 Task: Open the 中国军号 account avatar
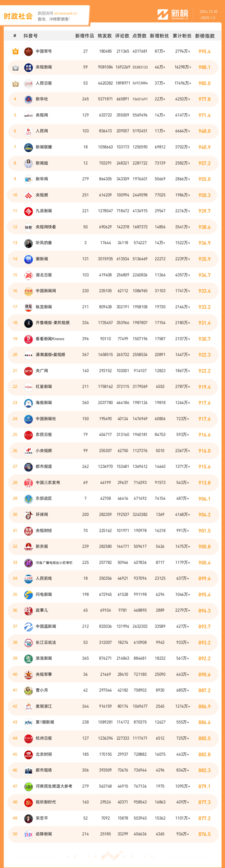tap(29, 51)
